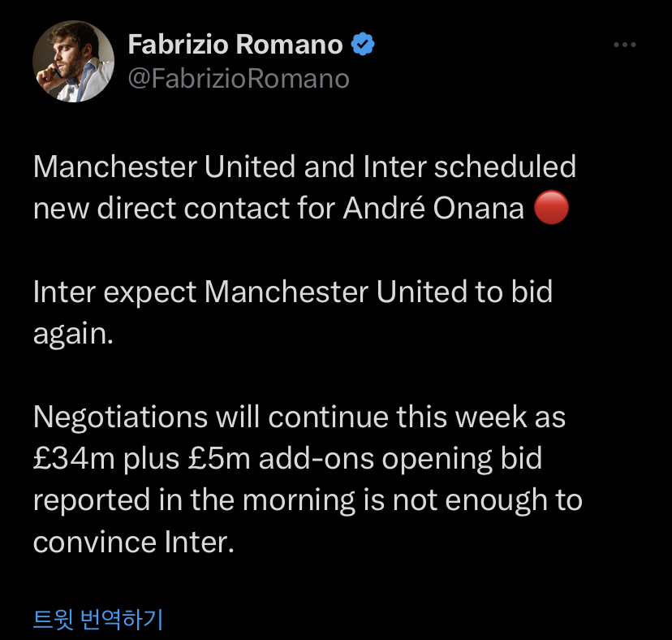Click the '£34m' amount in the tweet

(74, 458)
